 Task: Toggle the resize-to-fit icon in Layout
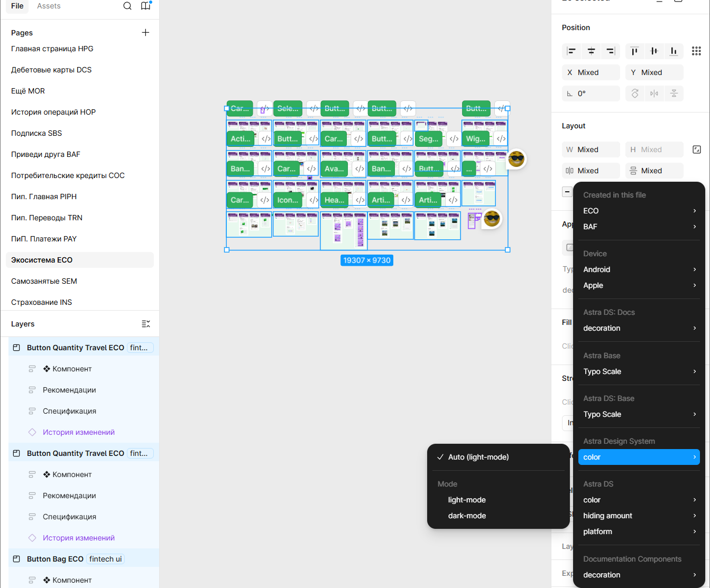click(696, 150)
